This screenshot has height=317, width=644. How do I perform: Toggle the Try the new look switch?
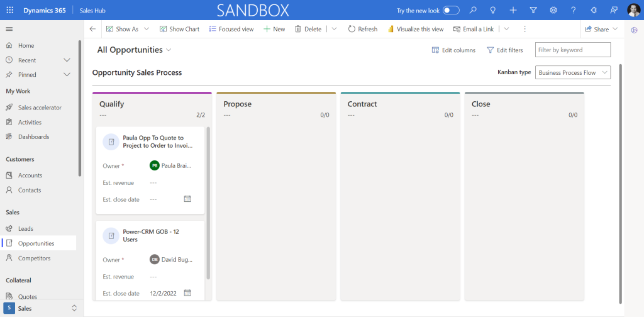click(451, 10)
